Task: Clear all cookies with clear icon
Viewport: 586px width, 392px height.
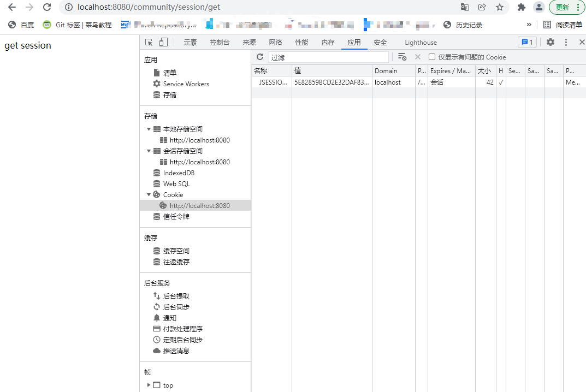Action: pyautogui.click(x=402, y=56)
